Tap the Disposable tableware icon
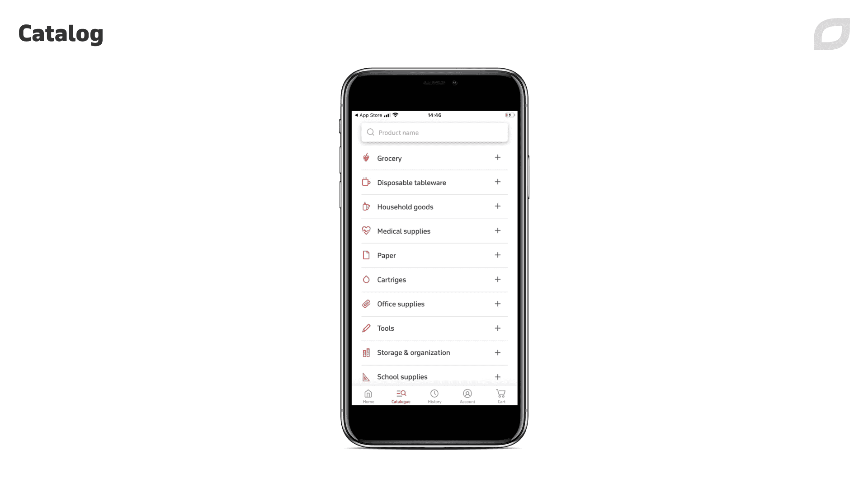The image size is (868, 488). pos(366,182)
